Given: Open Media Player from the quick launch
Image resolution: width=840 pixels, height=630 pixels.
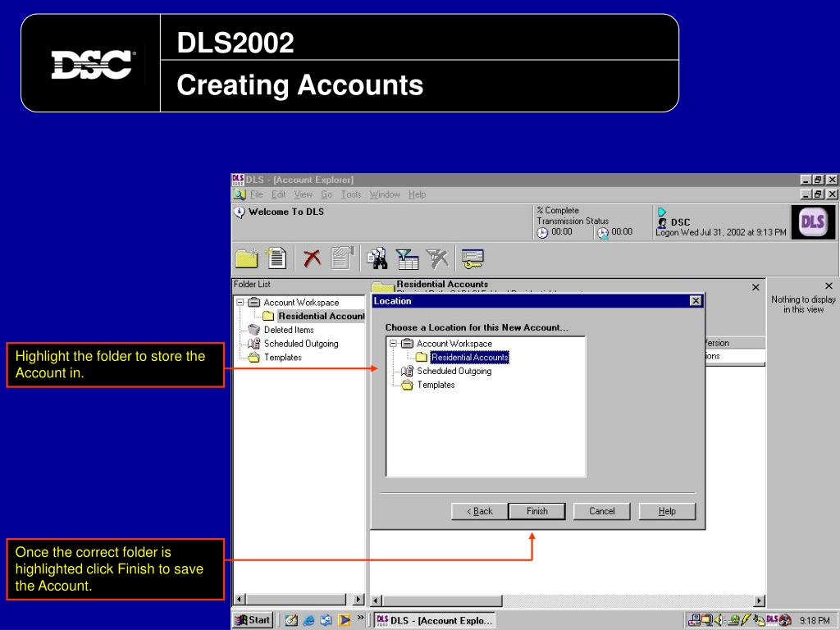Looking at the screenshot, I should tap(344, 620).
